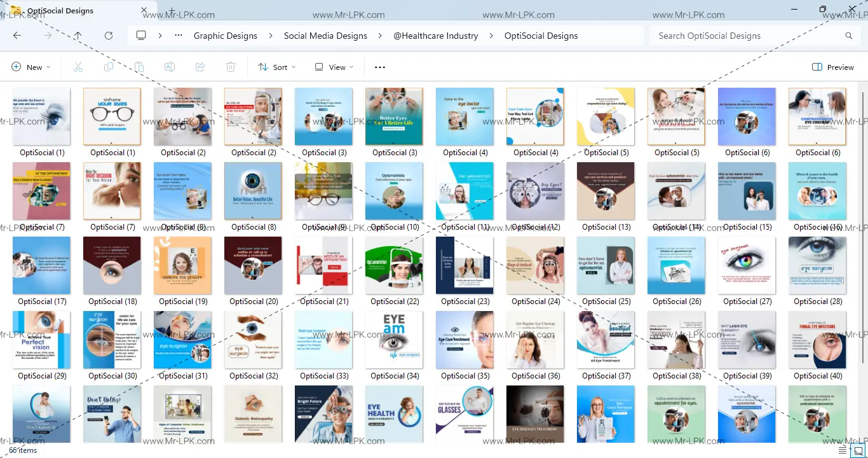The width and height of the screenshot is (868, 458).
Task: Open the See more ellipsis menu
Action: (x=380, y=67)
